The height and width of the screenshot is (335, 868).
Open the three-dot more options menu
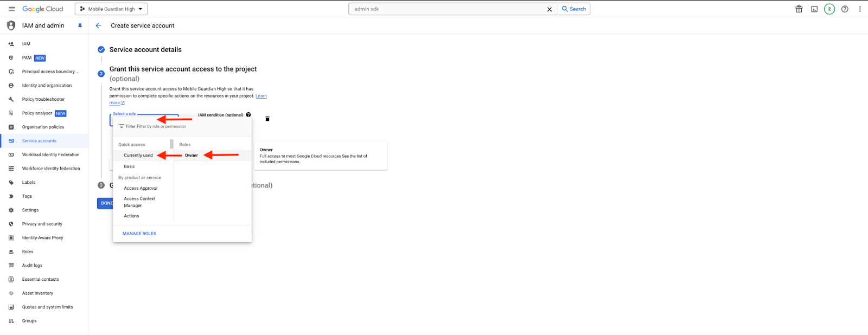860,9
